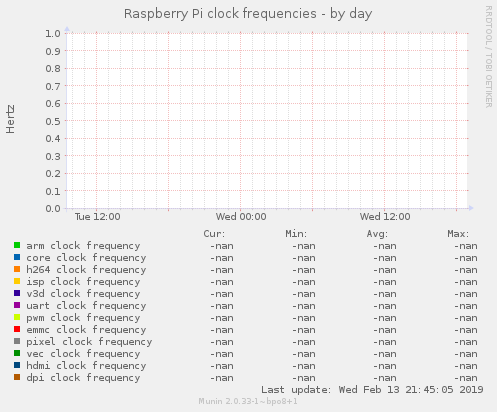Viewport: 497px width, 412px height.
Task: Click the Min value for v3d clock frequency
Action: 304,294
